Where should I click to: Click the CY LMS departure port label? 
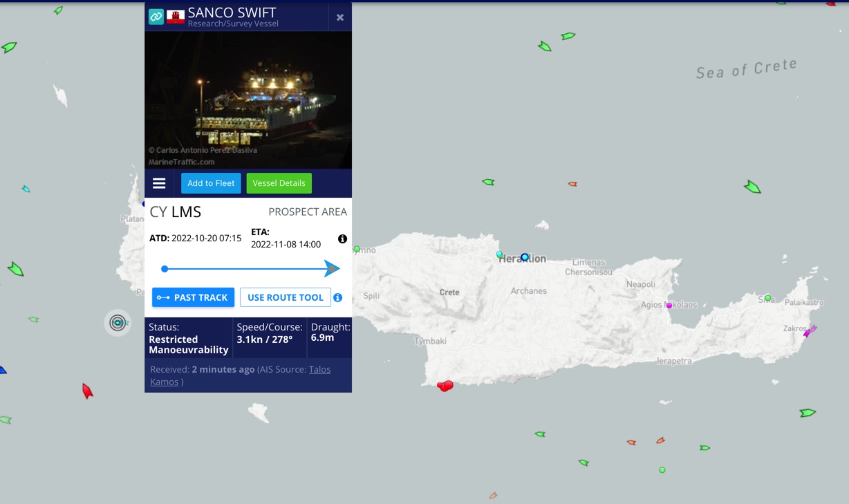click(176, 212)
